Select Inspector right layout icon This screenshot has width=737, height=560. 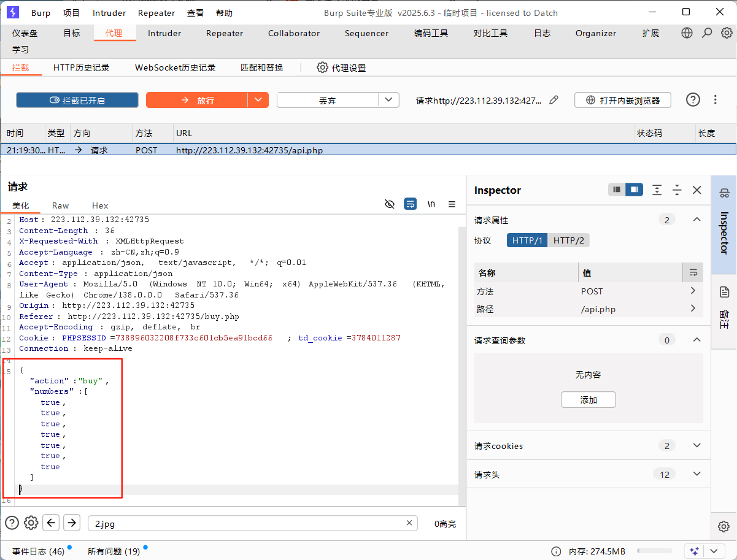[634, 190]
